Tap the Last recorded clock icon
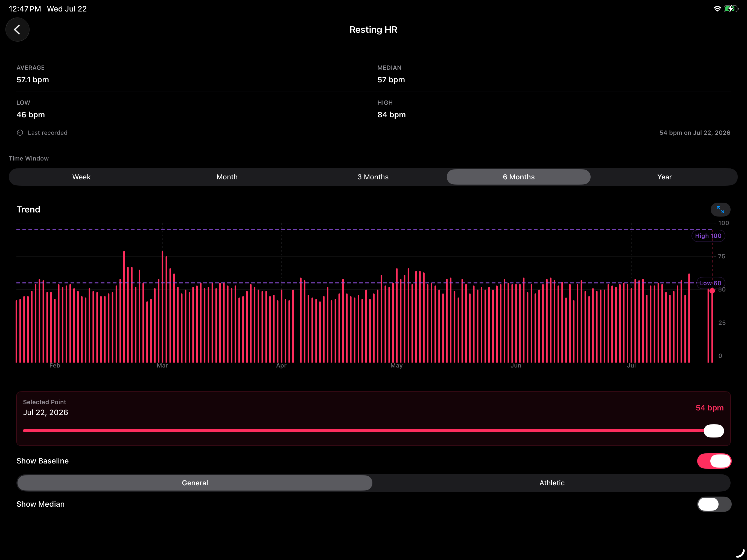This screenshot has height=560, width=747. point(20,133)
